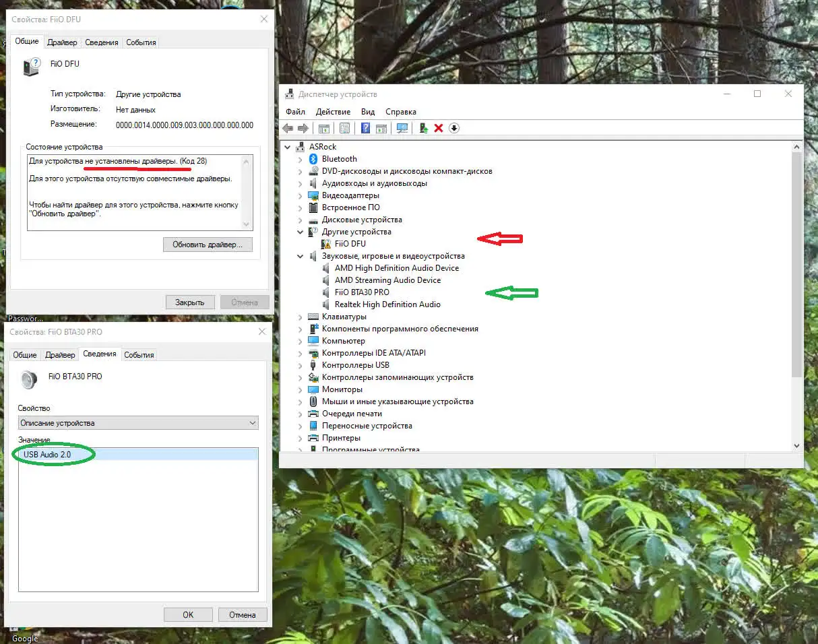Toggle the action pane toolbar icon
Image resolution: width=818 pixels, height=644 pixels.
(381, 128)
